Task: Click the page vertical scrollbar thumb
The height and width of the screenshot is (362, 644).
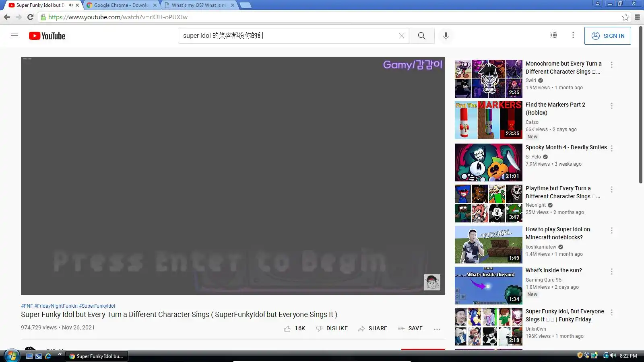Action: pyautogui.click(x=641, y=105)
